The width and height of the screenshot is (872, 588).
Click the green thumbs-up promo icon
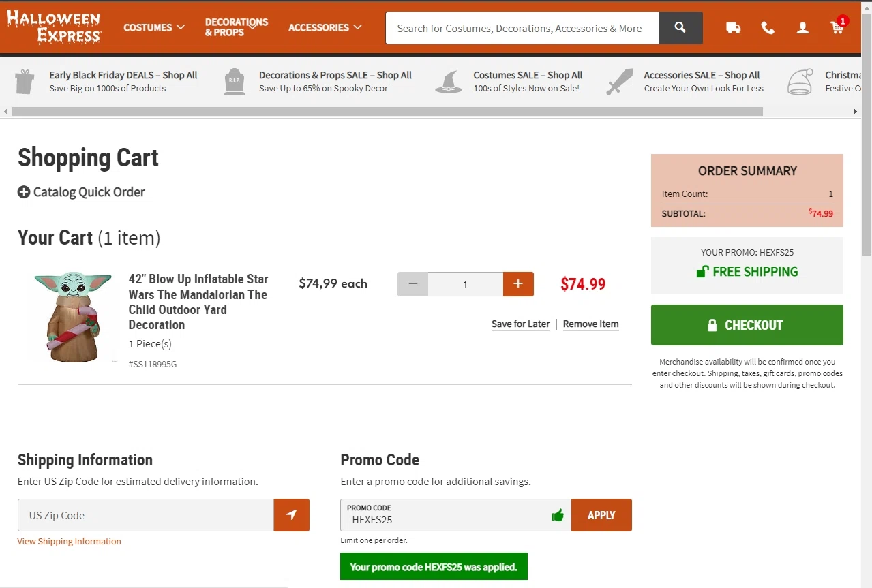point(558,515)
